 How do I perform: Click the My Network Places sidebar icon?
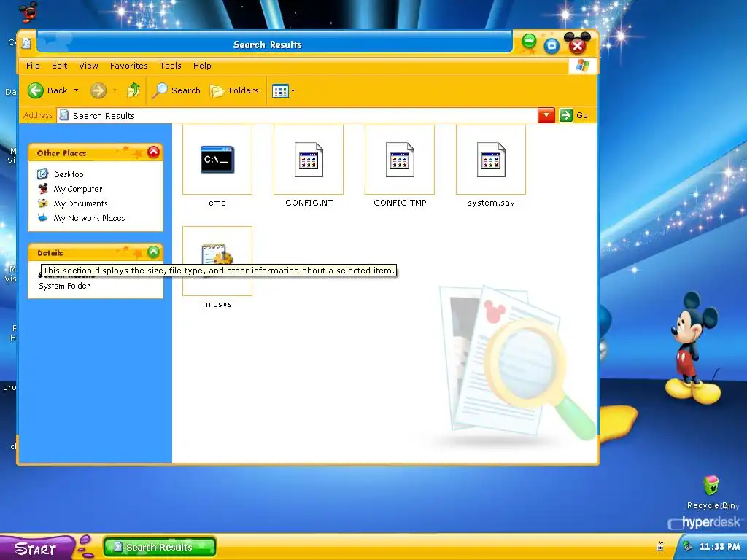point(43,217)
